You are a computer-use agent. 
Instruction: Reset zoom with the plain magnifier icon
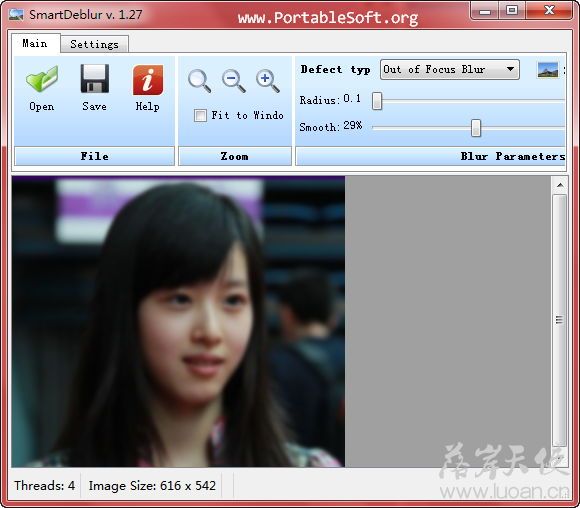point(200,81)
